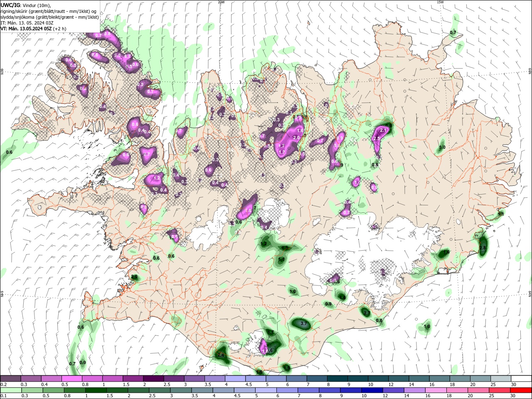Click the bright red swatch ending the lower legend row
The height and width of the screenshot is (399, 532).
[x=521, y=390]
